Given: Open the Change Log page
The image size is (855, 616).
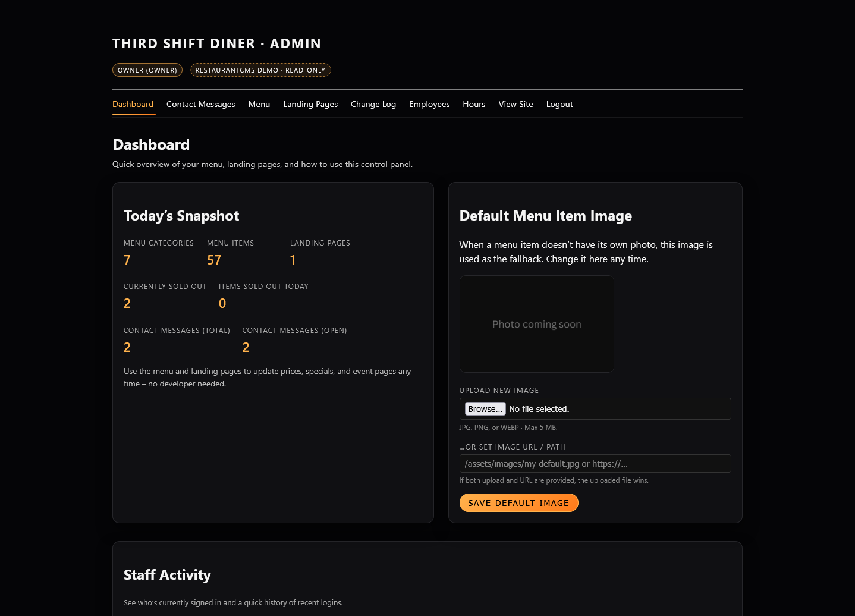Looking at the screenshot, I should pyautogui.click(x=373, y=104).
